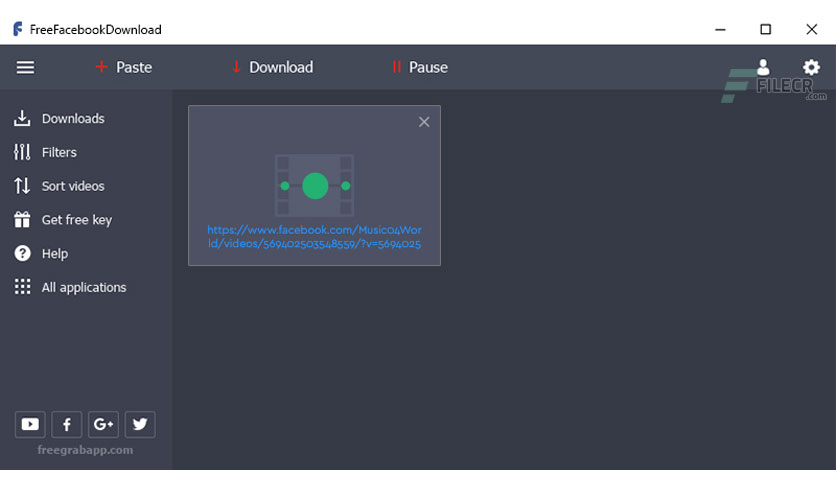Remove the video card with its X

click(424, 122)
